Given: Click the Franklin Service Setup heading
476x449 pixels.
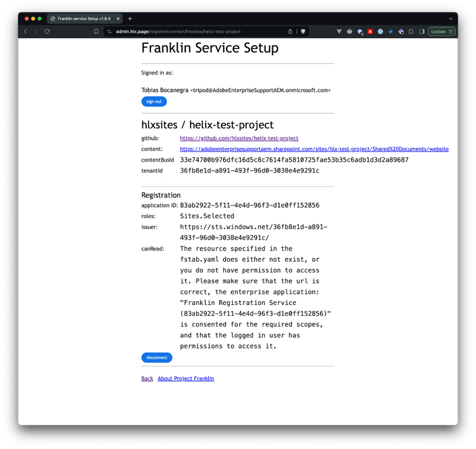Looking at the screenshot, I should 210,48.
